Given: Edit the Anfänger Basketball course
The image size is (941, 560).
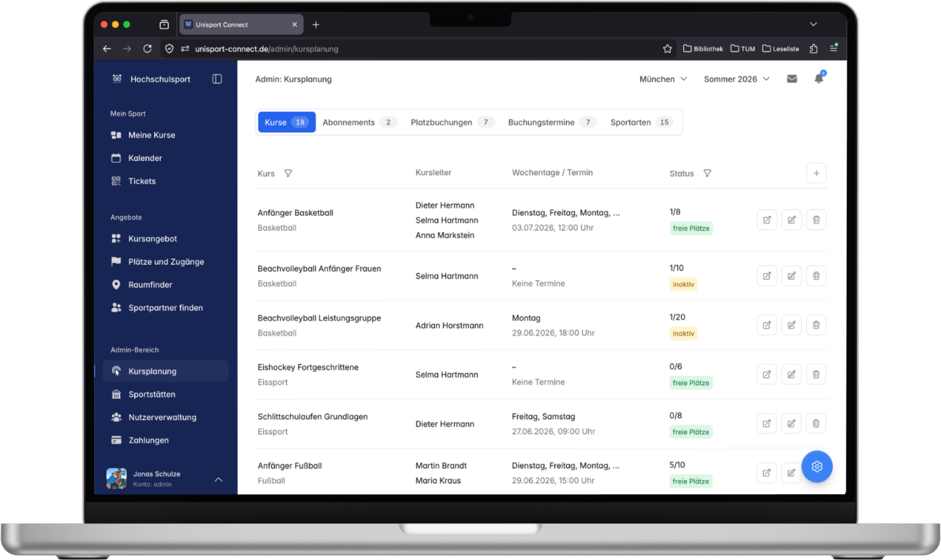Looking at the screenshot, I should tap(791, 220).
